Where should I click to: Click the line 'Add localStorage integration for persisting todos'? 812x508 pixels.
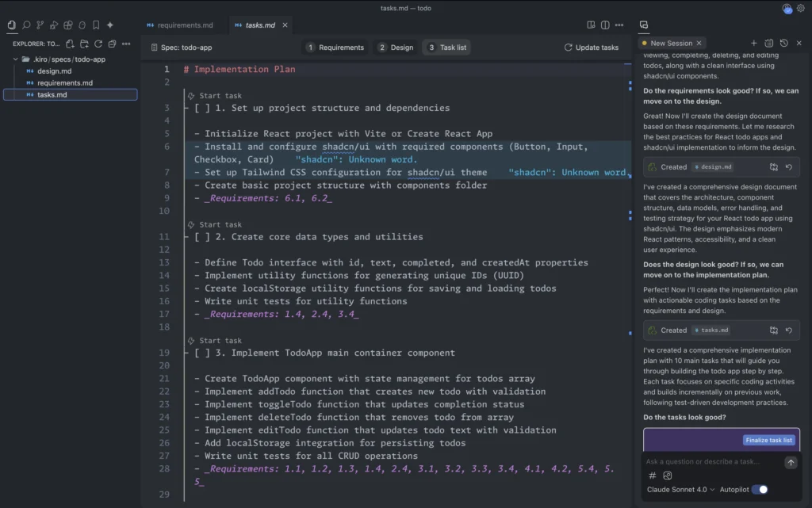(330, 443)
